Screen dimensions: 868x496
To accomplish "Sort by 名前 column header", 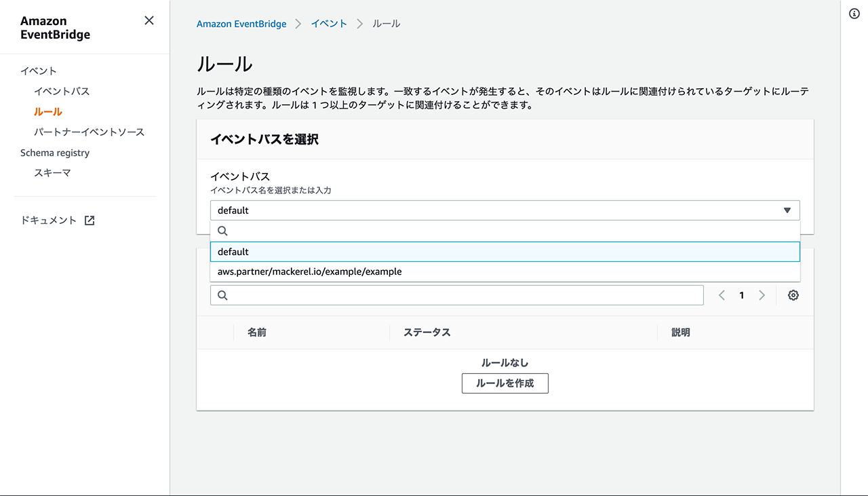I will tap(257, 332).
